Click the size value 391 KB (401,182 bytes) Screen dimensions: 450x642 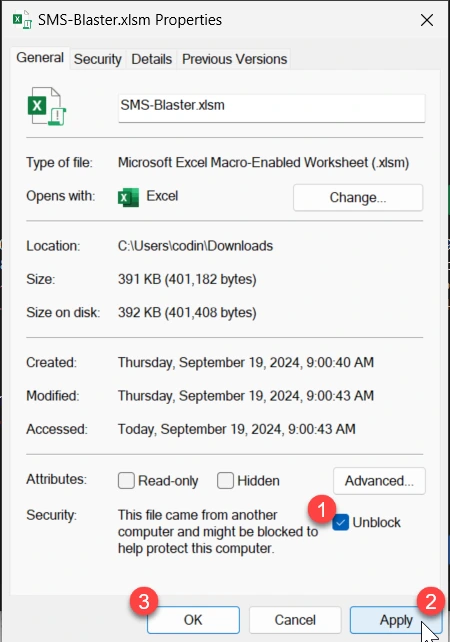[x=187, y=279]
